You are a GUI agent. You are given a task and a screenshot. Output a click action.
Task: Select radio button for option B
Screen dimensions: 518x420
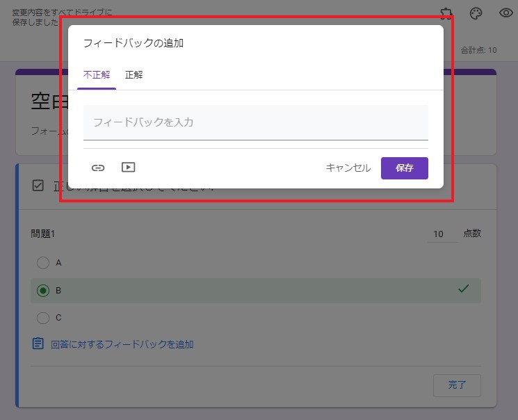point(43,291)
